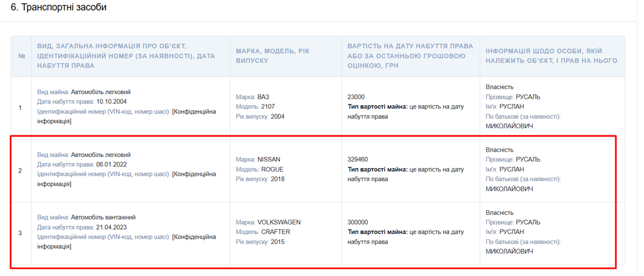Screen dimensions: 644x276
Task: Click the VOLKSWAGEN brand value
Action: [x=279, y=222]
